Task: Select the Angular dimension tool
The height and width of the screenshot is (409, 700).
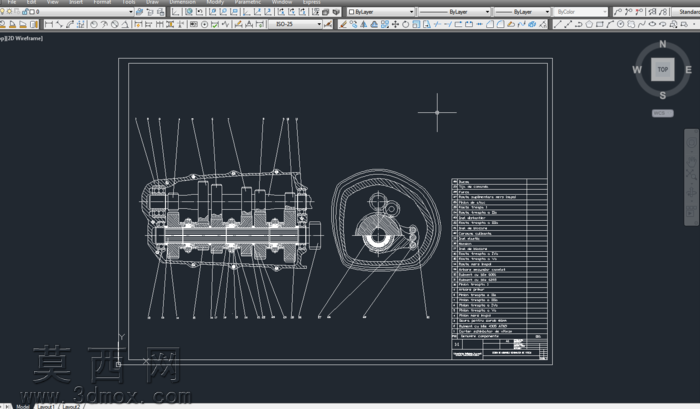Action: 125,24
